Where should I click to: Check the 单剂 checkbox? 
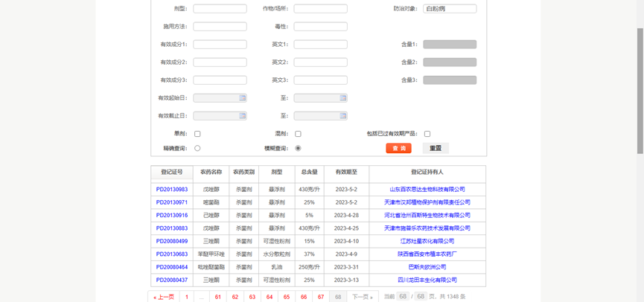[x=197, y=134]
